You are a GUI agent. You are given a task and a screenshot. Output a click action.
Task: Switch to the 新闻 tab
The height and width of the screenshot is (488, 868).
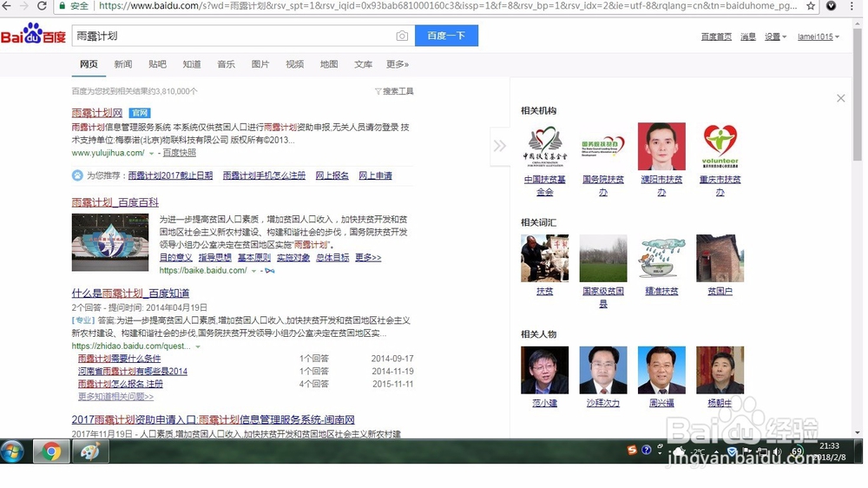click(x=123, y=64)
